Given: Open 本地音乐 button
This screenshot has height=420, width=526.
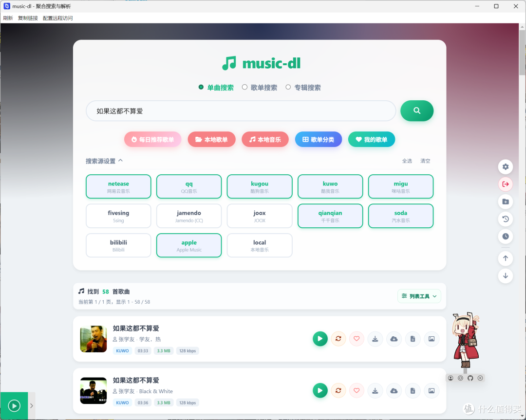Looking at the screenshot, I should tap(265, 140).
